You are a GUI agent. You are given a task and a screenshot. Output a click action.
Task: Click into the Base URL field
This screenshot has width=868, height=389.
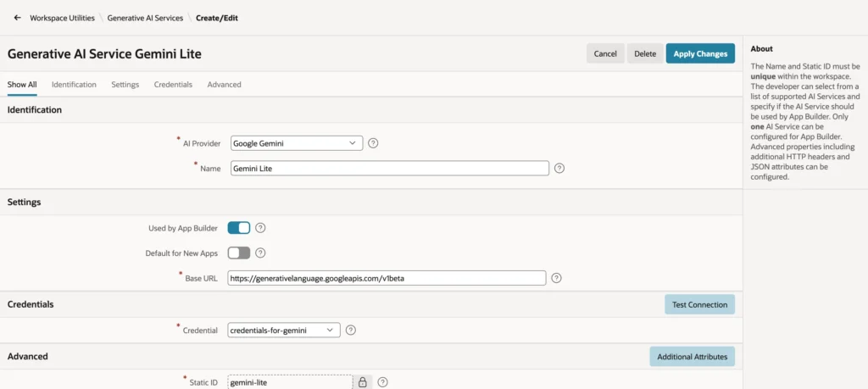387,278
